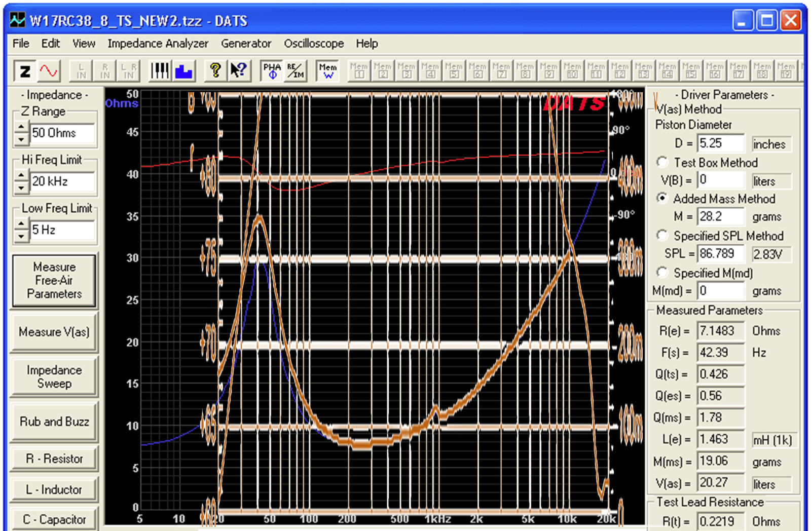Choose the Specified SPL Method option
812x531 pixels.
pos(662,235)
